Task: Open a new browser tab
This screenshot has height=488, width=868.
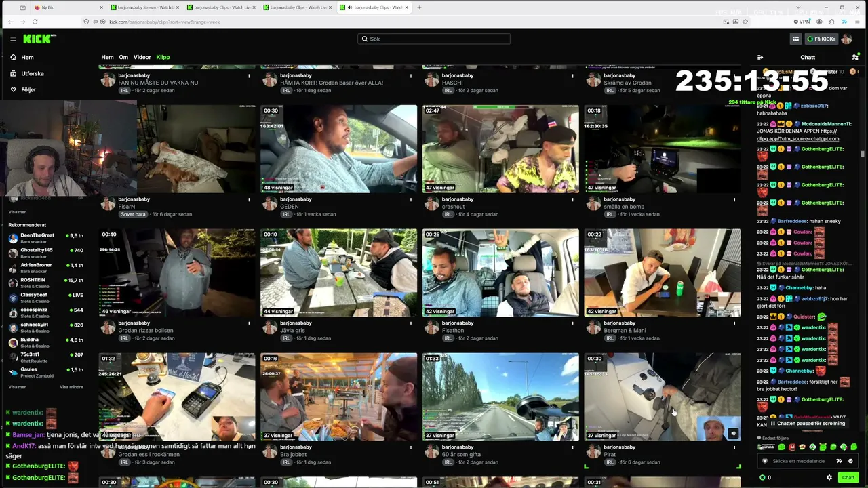Action: point(419,7)
